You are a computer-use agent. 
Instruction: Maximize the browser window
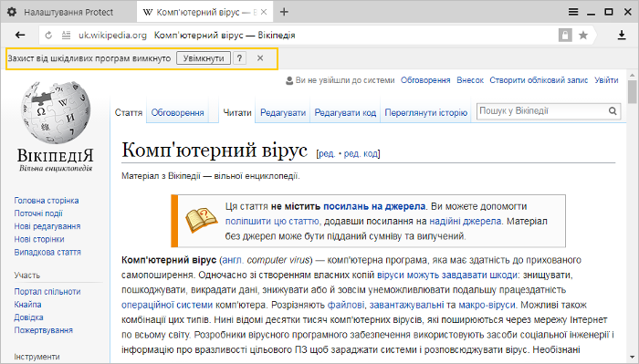tap(609, 12)
